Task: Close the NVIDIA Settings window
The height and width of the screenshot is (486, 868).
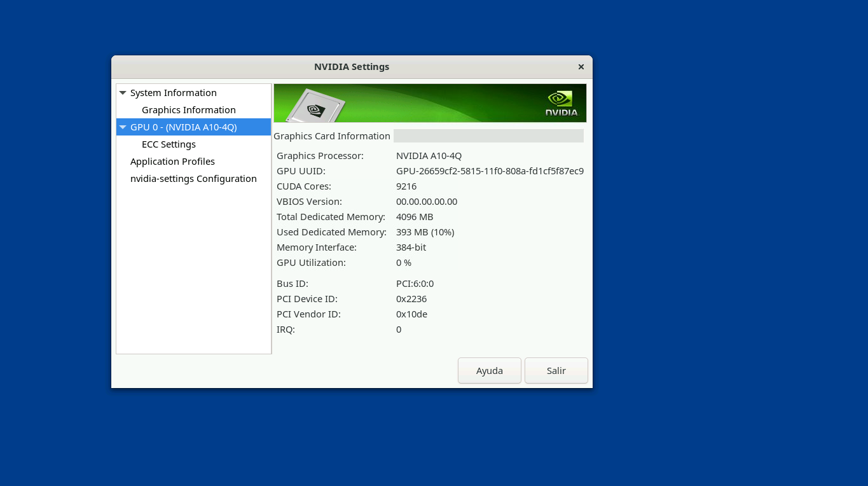Action: pos(581,67)
